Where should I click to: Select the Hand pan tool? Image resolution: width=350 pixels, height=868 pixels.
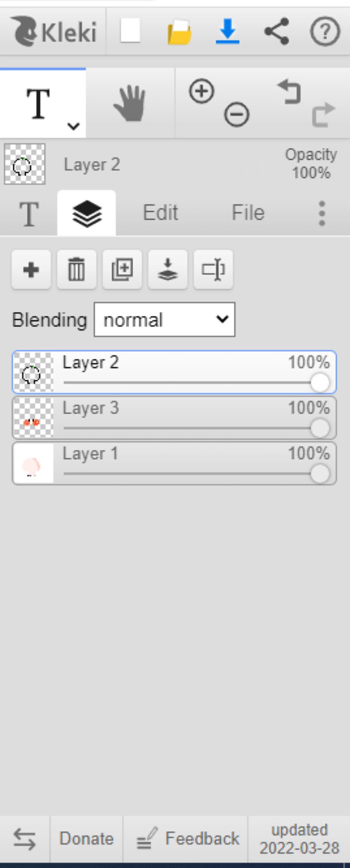[130, 103]
